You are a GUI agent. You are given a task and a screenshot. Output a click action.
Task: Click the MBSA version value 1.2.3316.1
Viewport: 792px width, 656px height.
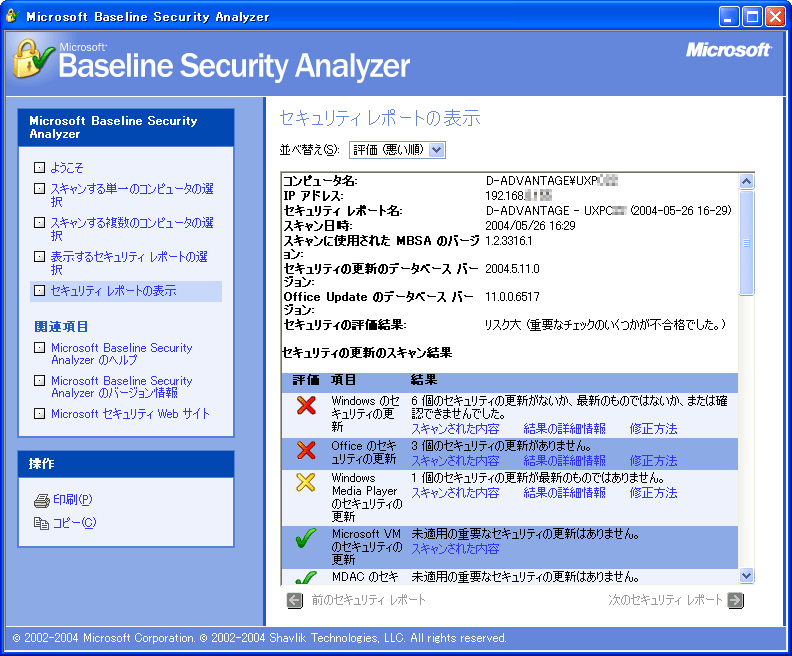(509, 241)
